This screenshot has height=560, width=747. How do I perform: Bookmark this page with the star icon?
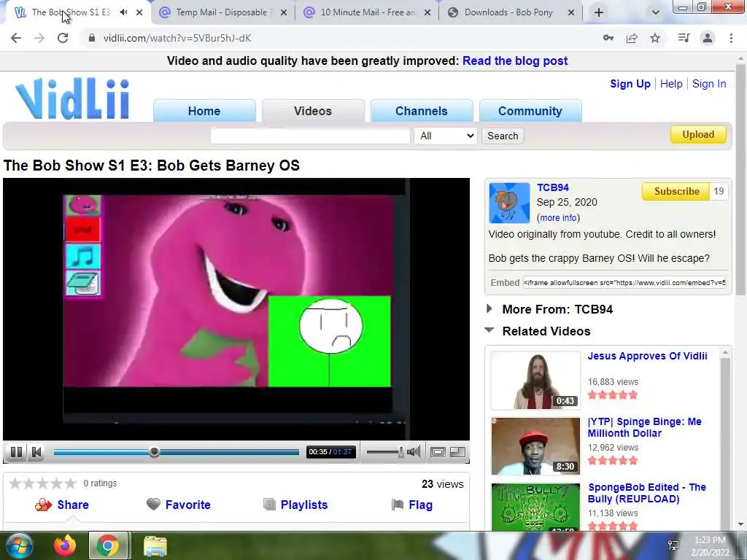pyautogui.click(x=656, y=38)
